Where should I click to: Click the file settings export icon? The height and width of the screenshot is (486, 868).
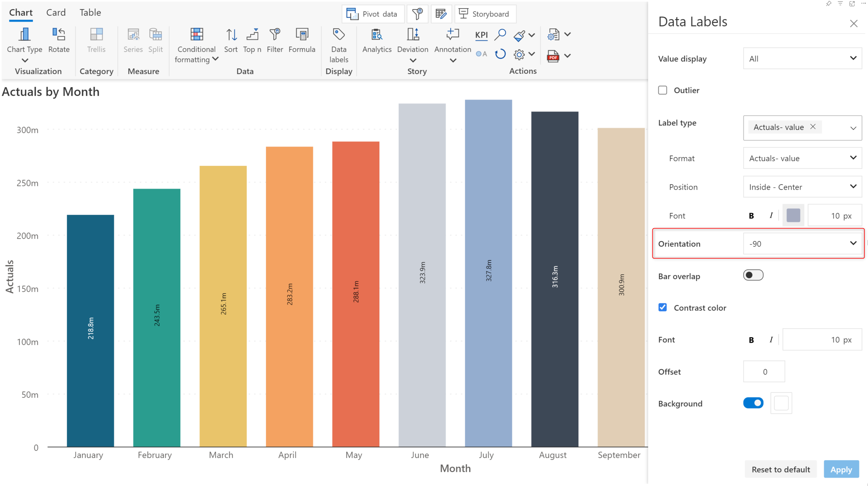point(553,35)
